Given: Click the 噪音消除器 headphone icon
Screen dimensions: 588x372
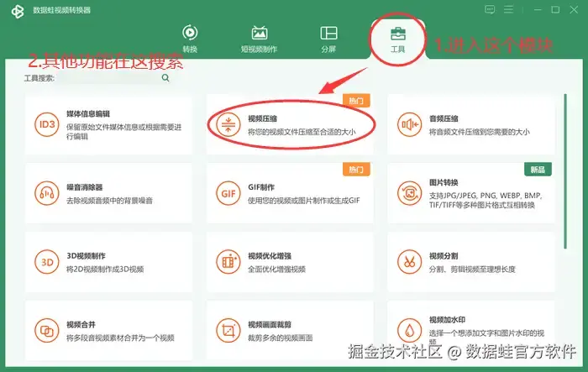Looking at the screenshot, I should 47,193.
